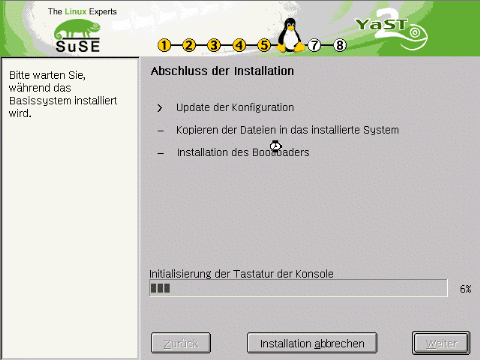Click the step 1 circle in progress header
480x360 pixels.
(x=164, y=45)
